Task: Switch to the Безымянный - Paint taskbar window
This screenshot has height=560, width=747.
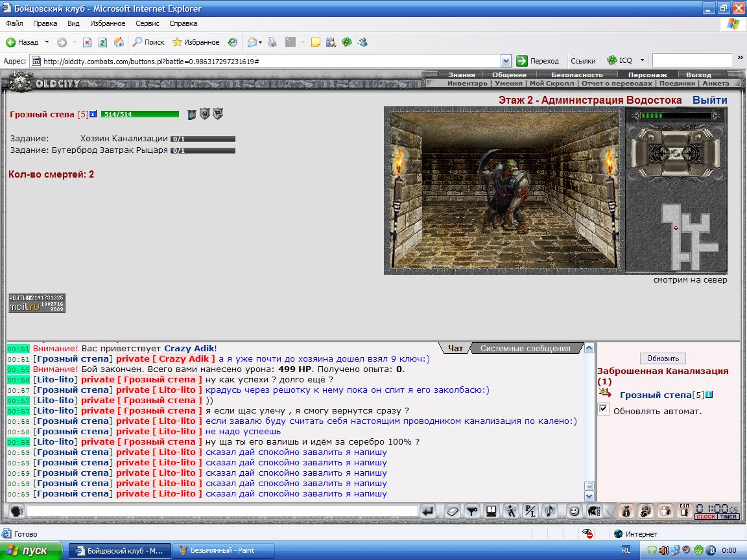Action: [x=222, y=550]
